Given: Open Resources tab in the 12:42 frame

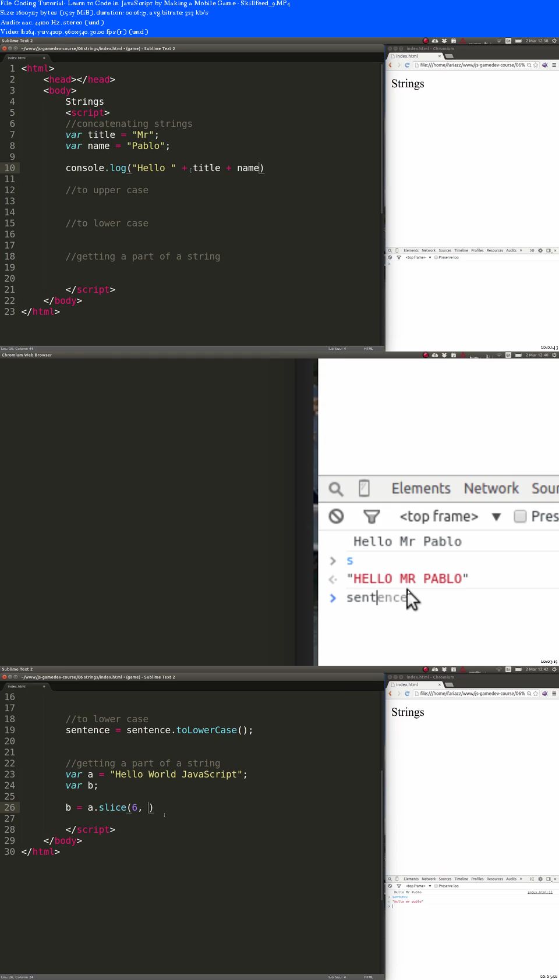Looking at the screenshot, I should click(495, 879).
